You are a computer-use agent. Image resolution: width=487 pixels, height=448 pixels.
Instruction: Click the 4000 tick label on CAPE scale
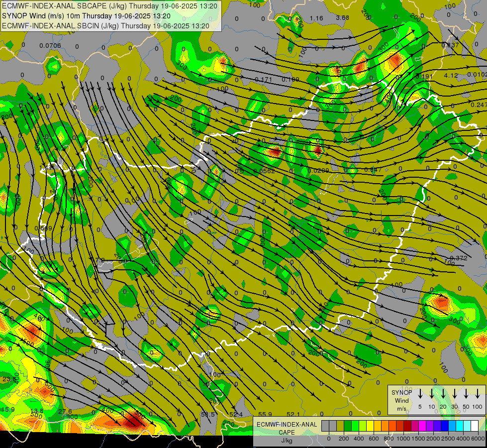click(x=463, y=439)
